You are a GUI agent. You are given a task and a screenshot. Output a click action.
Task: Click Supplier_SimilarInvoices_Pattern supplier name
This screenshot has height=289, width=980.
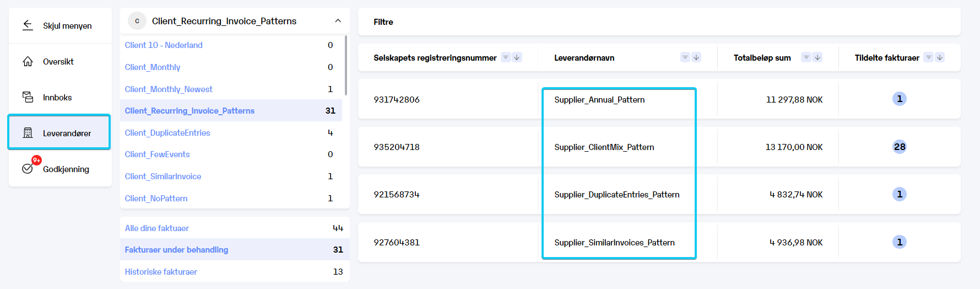coord(614,243)
